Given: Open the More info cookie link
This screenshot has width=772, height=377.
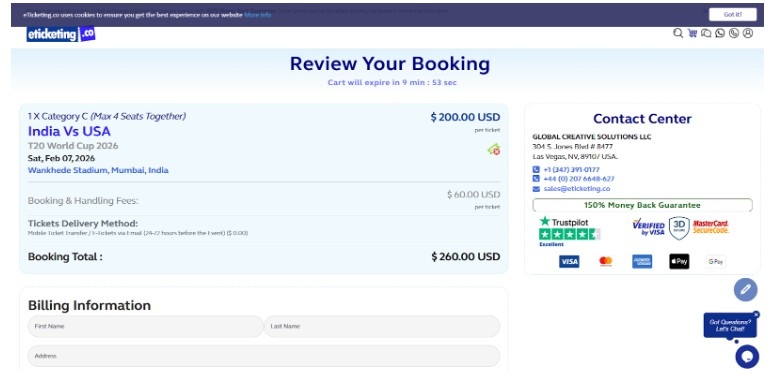Looking at the screenshot, I should [x=257, y=15].
